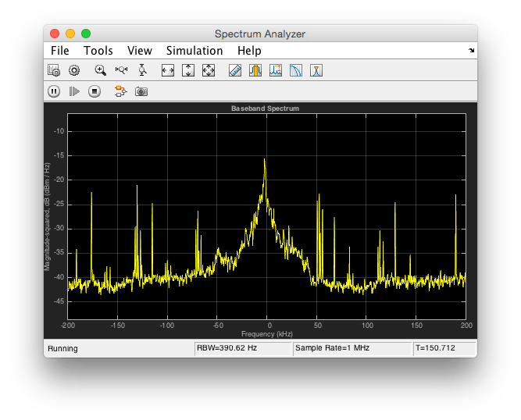Open the Tools menu
Viewport: 521px width, 420px height.
(x=98, y=51)
